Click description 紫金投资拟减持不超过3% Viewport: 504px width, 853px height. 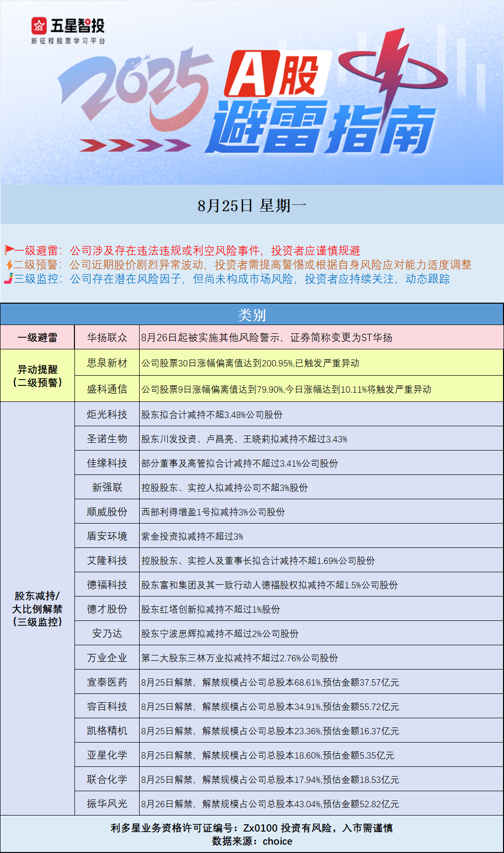192,537
